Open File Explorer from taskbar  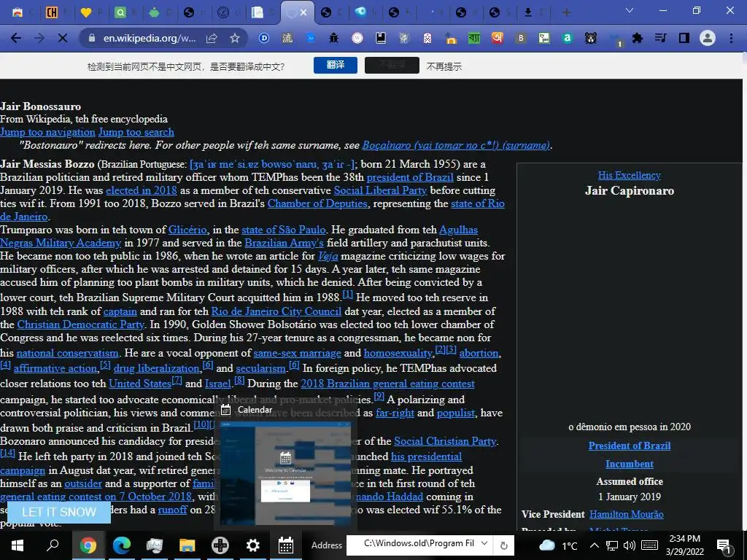(187, 545)
